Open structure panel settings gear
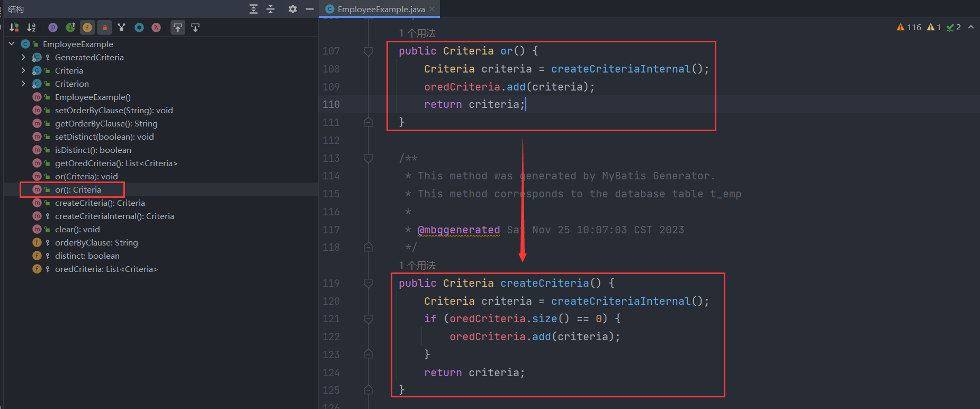Screen dimensions: 980x409 click(x=293, y=9)
